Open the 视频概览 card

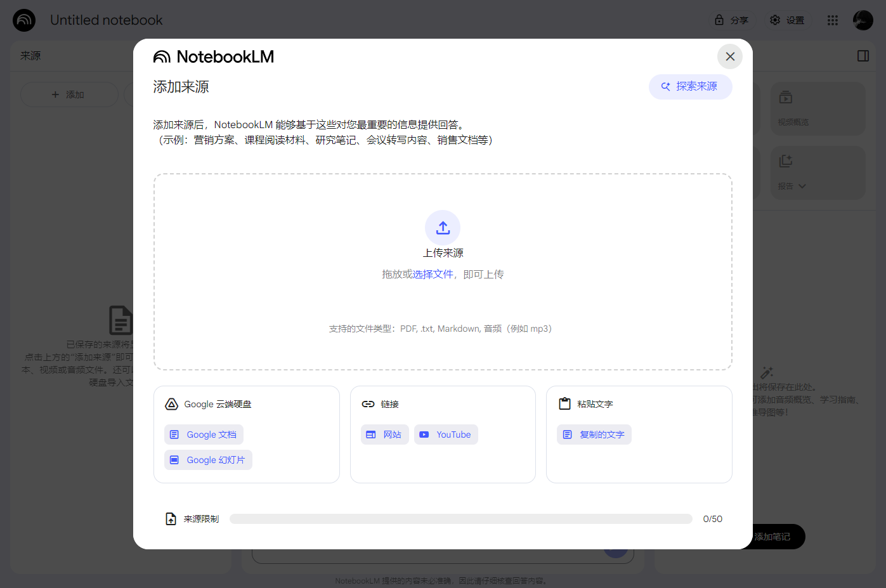coord(818,108)
